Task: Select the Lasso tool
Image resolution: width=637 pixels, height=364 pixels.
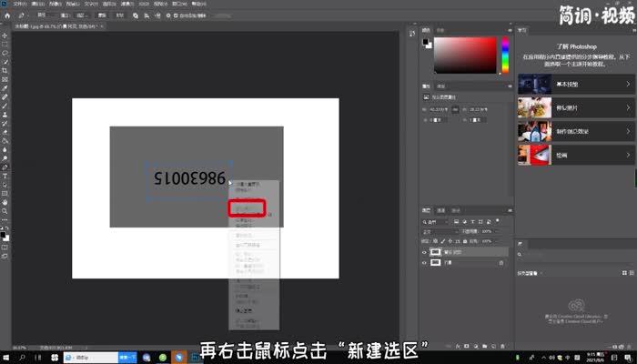Action: coord(5,52)
